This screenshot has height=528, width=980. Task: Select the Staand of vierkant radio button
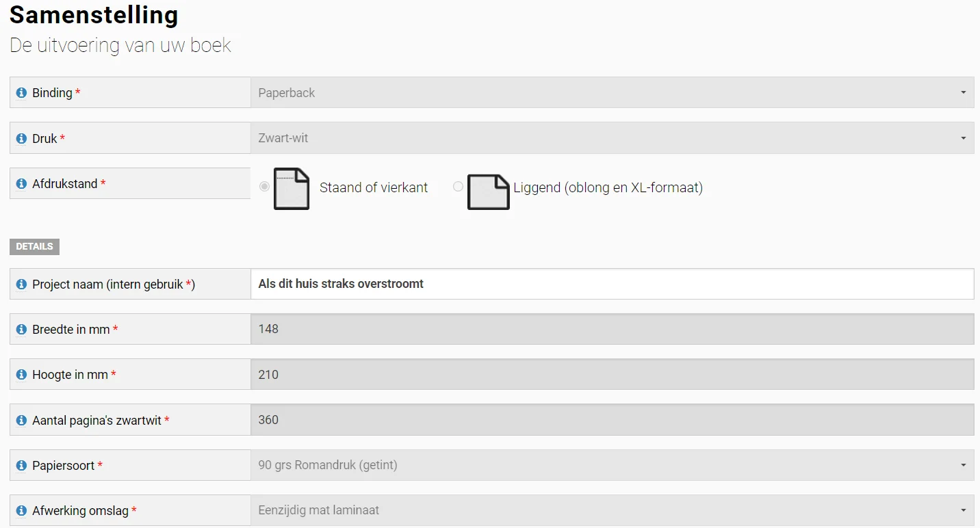[265, 187]
